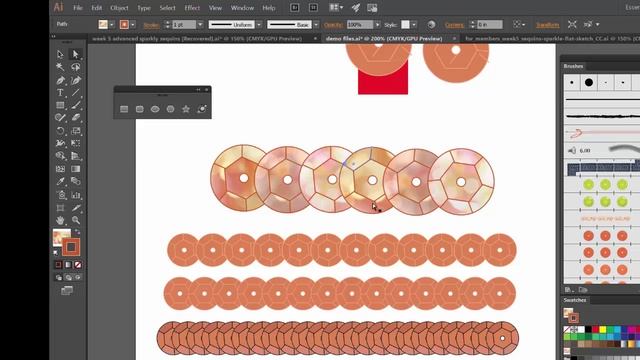
Task: Set paint mode to None
Action: (x=78, y=264)
